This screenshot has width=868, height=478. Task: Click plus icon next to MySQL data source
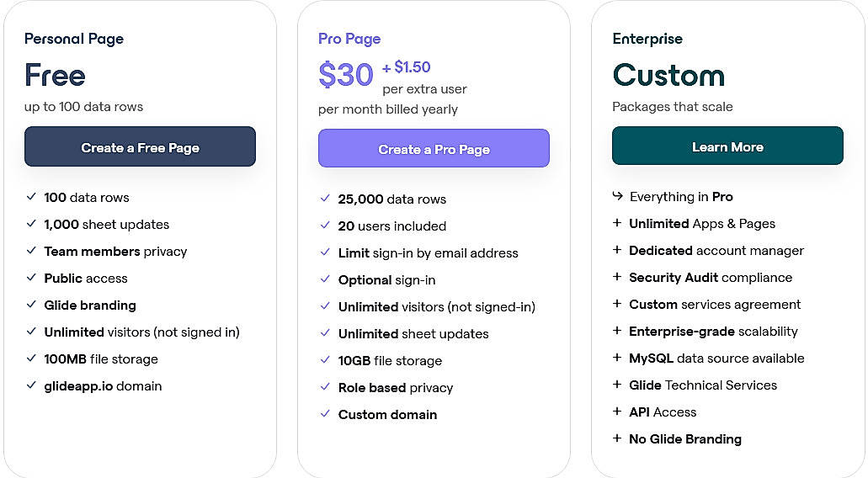click(x=618, y=358)
